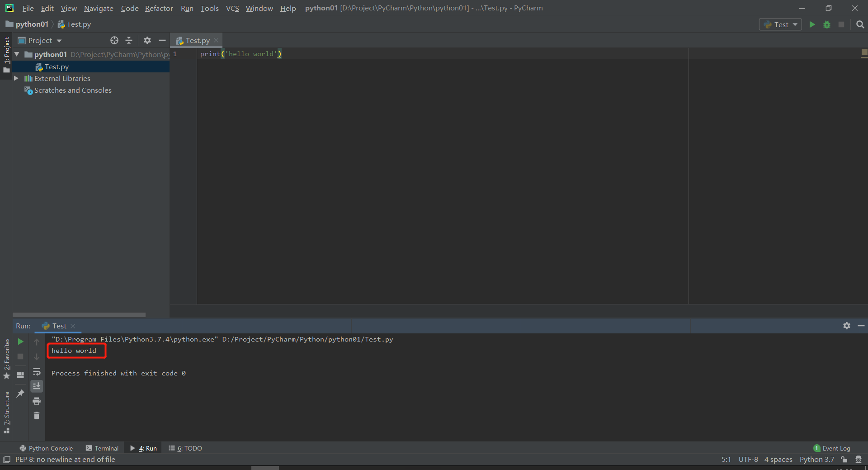This screenshot has height=470, width=868.
Task: Move down the stack trace in Run panel
Action: pos(37,357)
